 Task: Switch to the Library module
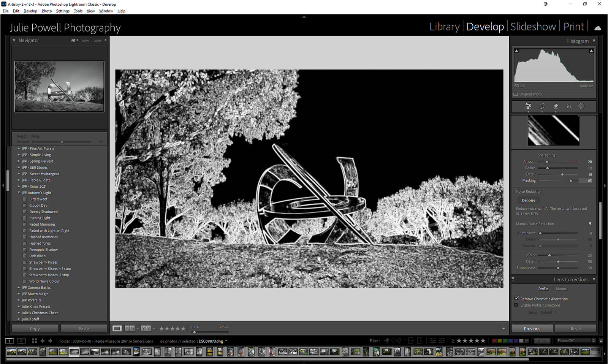(x=444, y=27)
